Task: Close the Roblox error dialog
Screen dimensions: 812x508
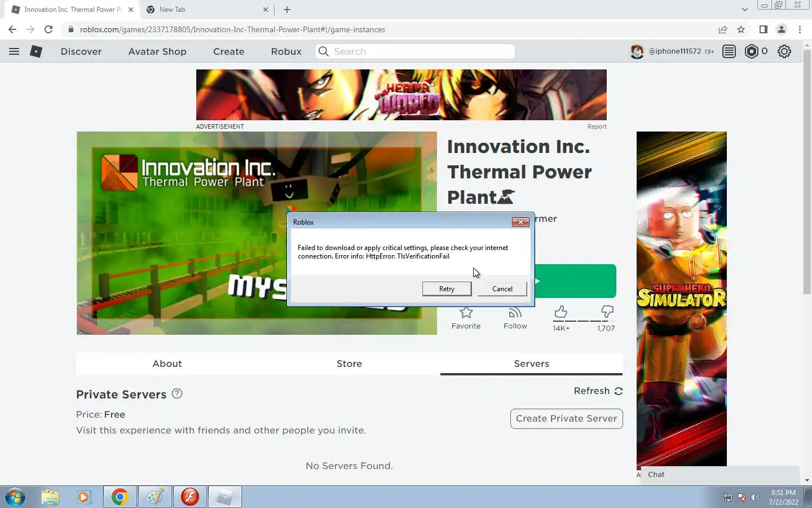Action: pyautogui.click(x=520, y=222)
